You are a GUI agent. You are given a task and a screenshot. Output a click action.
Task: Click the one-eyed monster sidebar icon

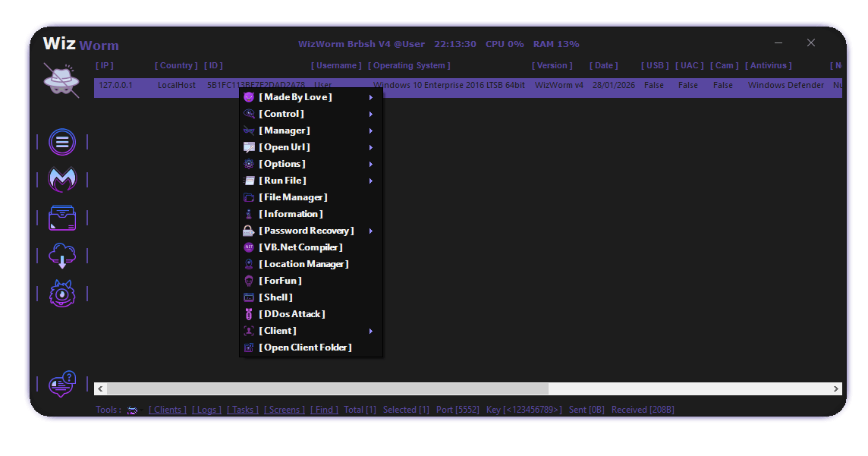(x=62, y=294)
